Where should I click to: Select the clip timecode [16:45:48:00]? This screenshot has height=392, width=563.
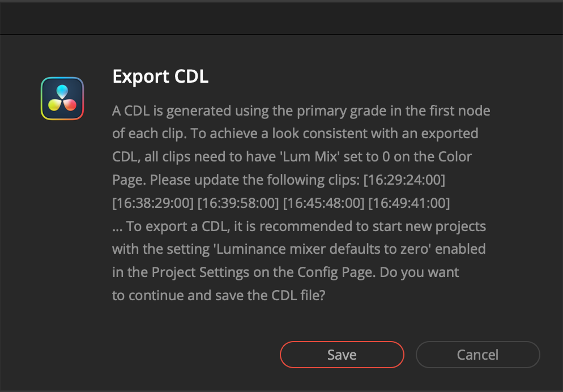click(323, 203)
